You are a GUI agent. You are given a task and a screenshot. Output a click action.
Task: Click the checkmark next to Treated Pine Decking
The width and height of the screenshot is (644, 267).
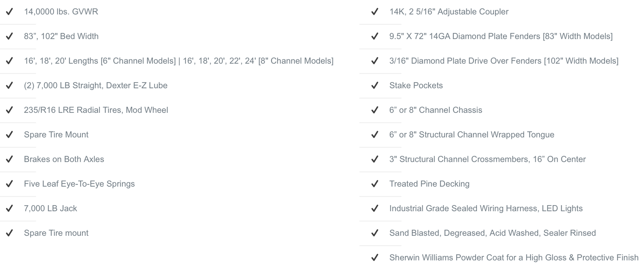[375, 184]
